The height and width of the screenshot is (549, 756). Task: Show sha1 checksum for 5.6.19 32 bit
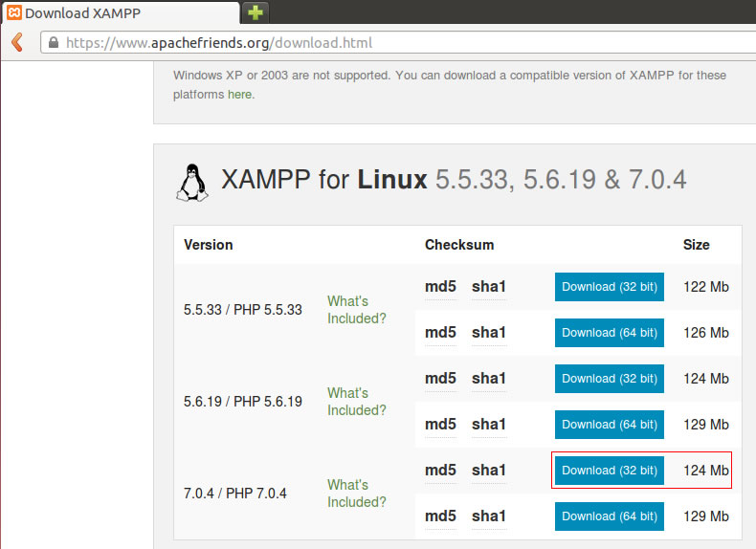[489, 379]
